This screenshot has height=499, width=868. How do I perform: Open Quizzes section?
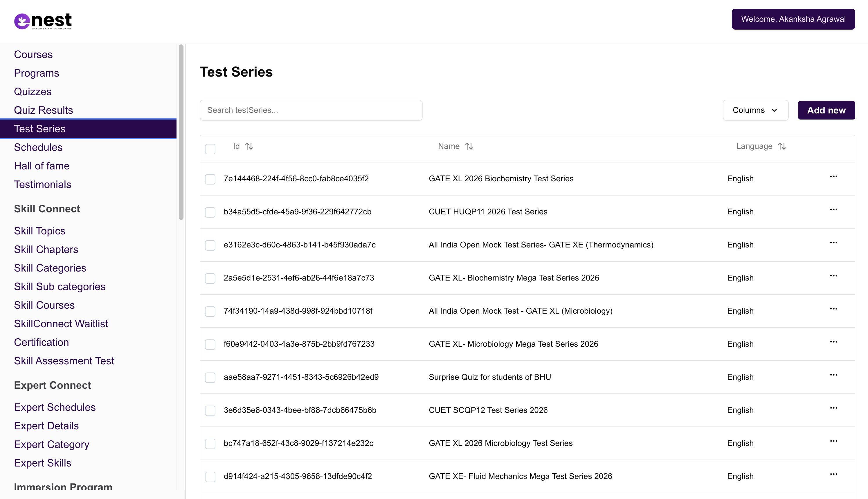point(33,91)
